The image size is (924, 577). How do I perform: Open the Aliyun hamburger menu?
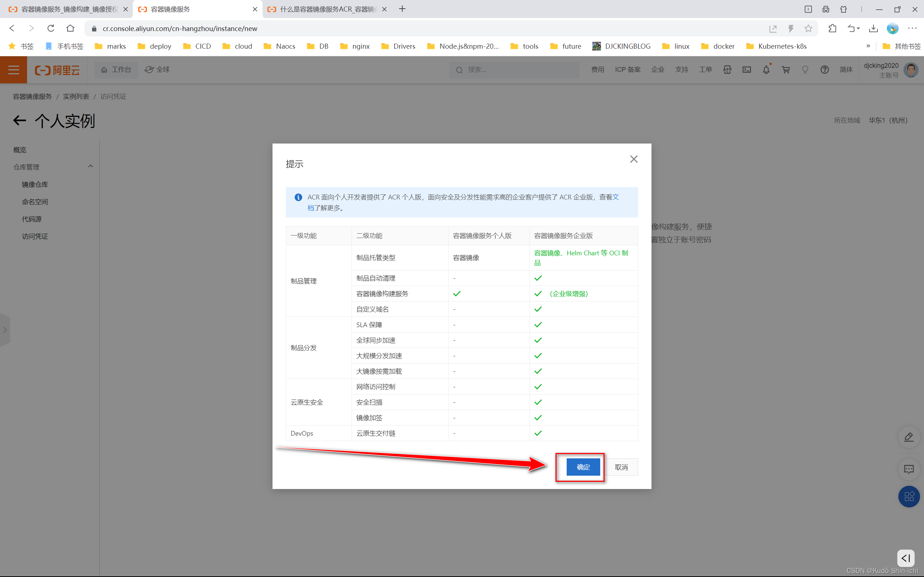(13, 70)
